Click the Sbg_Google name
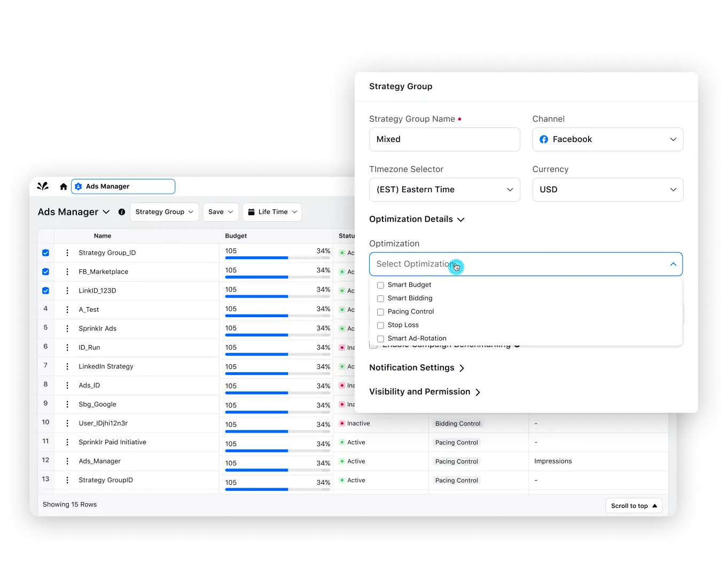 tap(97, 404)
